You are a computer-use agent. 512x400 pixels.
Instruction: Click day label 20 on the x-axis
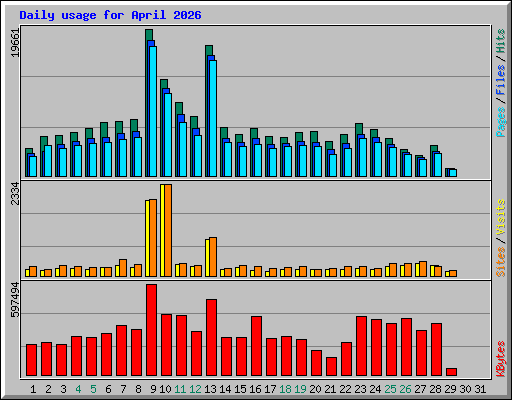tap(315, 389)
